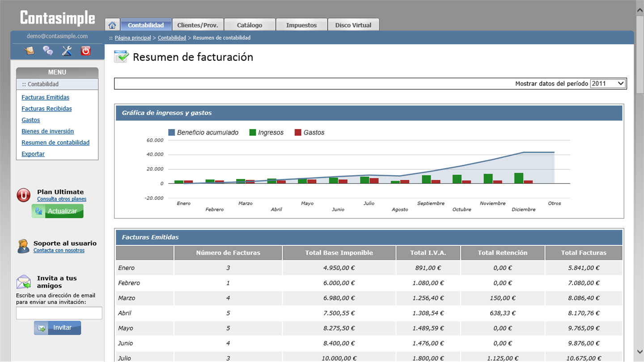The height and width of the screenshot is (362, 644).
Task: Open the chat bubbles icon
Action: (48, 51)
